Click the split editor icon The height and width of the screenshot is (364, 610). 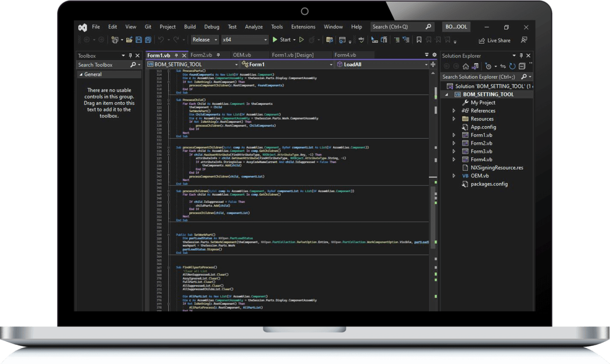tap(433, 65)
